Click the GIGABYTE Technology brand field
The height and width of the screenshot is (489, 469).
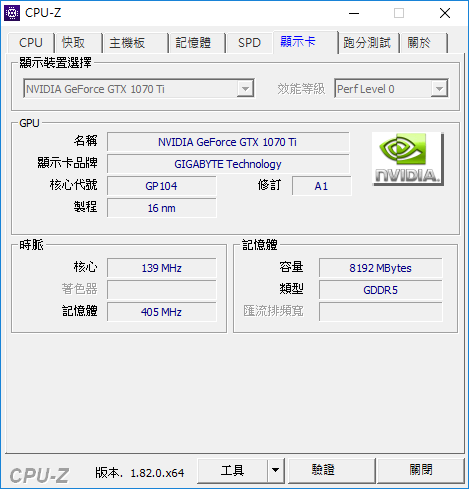point(228,164)
